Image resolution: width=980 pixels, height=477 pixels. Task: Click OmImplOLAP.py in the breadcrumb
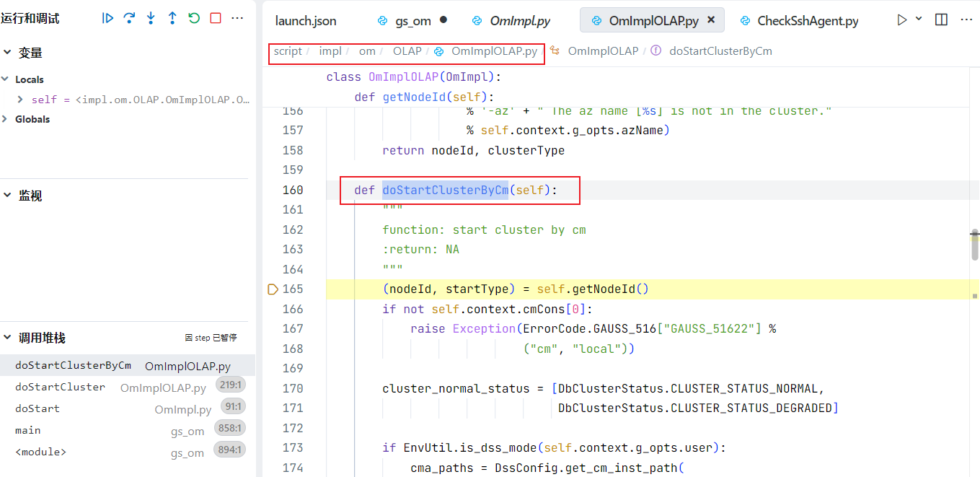[x=494, y=51]
